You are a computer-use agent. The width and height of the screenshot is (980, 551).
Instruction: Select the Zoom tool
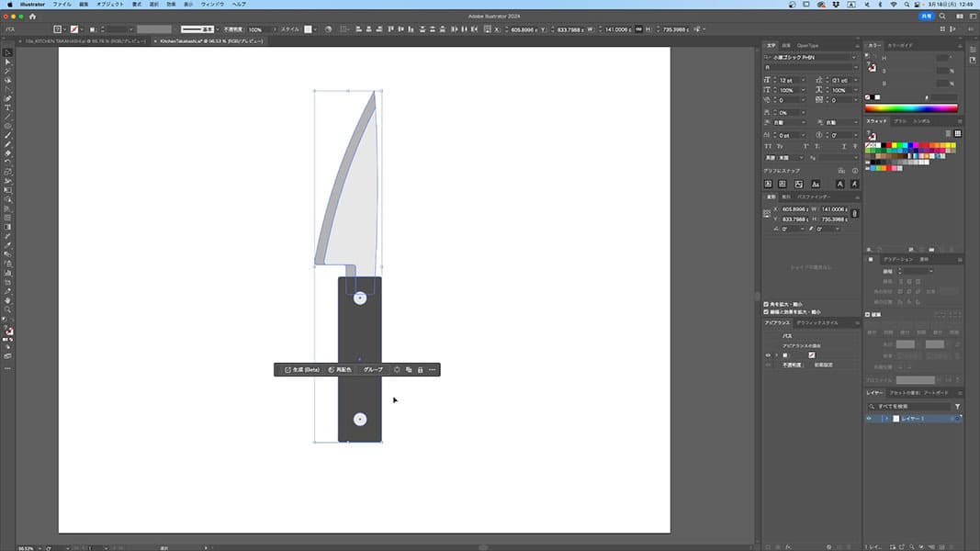pyautogui.click(x=8, y=309)
